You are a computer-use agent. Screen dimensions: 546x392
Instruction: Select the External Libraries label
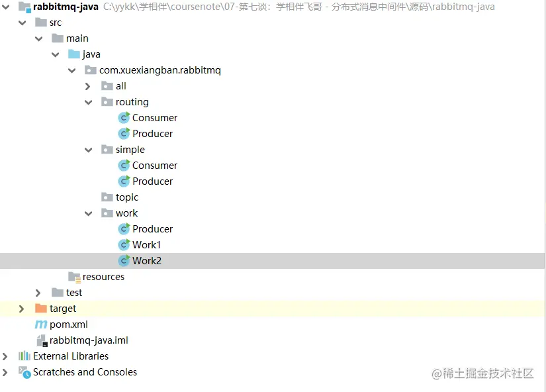(x=71, y=356)
